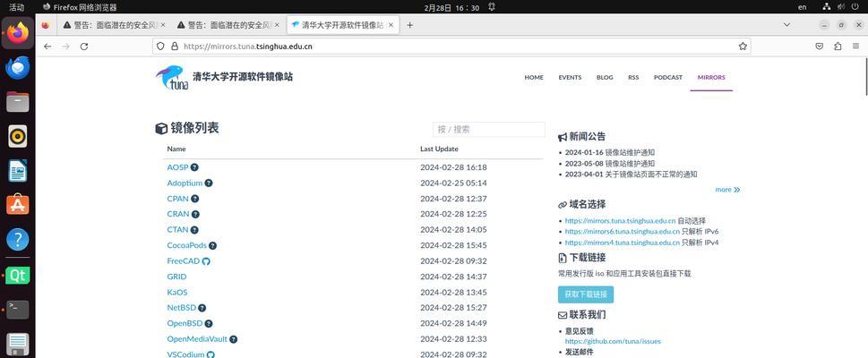868x358 pixels.
Task: Click the 获取下载链接 button
Action: (585, 294)
